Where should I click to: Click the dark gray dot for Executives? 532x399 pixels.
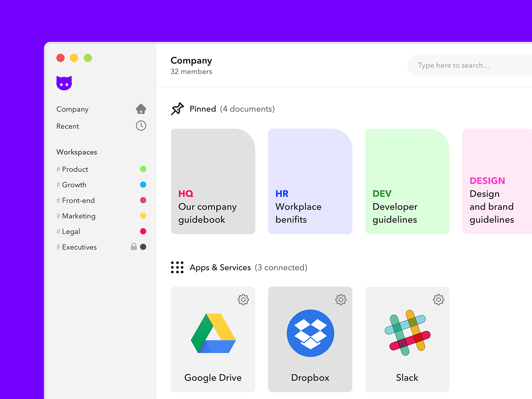[x=143, y=247]
